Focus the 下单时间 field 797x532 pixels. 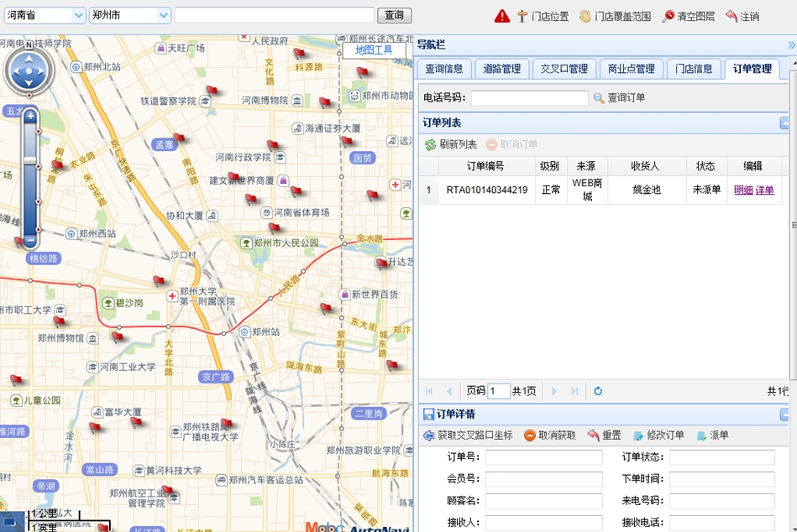click(x=721, y=479)
